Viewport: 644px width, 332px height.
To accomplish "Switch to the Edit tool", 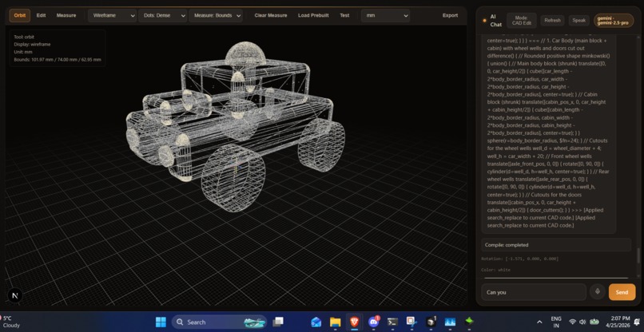I will click(x=41, y=16).
